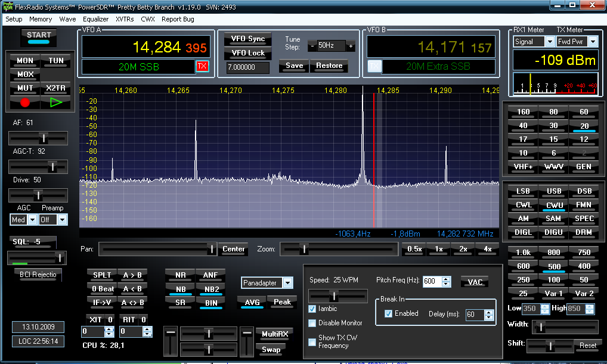This screenshot has width=607, height=364.
Task: Click the VFO Lock button
Action: [248, 53]
